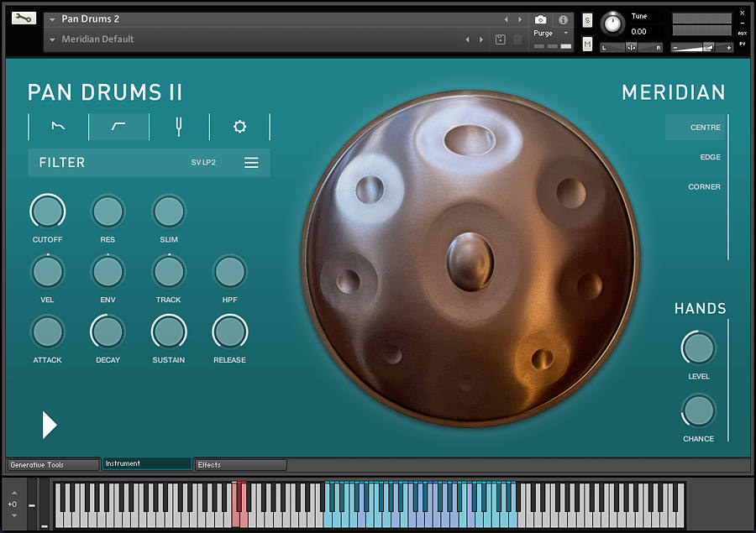Viewport: 756px width, 533px height.
Task: Save the snapshot with the disk icon
Action: [x=501, y=39]
